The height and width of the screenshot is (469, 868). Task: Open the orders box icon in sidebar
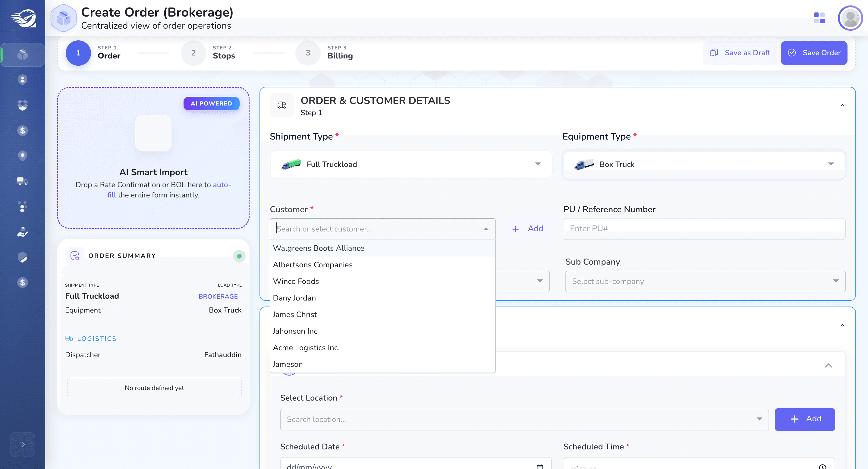click(23, 54)
